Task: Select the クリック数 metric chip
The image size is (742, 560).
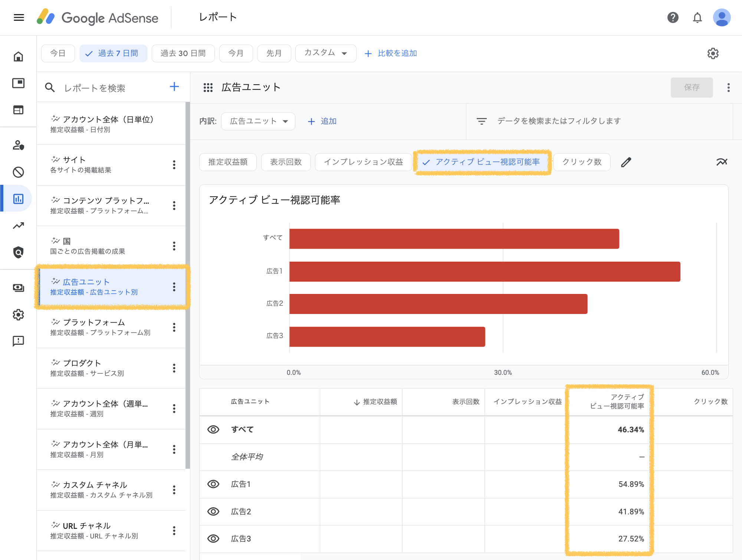Action: click(x=582, y=162)
